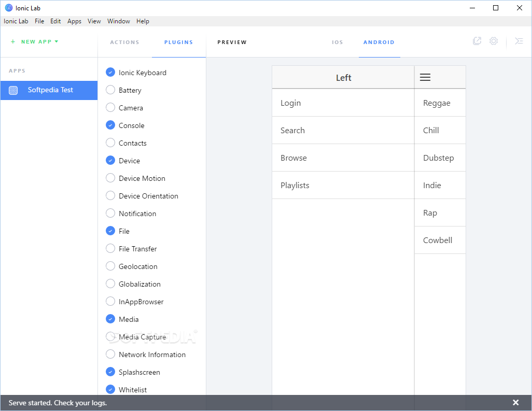
Task: Select the Cowbell playlist item
Action: tap(440, 240)
